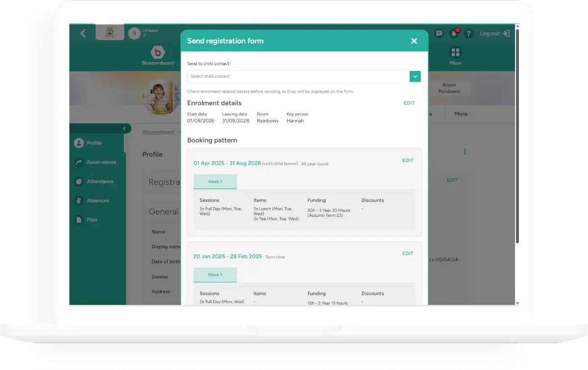Image resolution: width=588 pixels, height=370 pixels.
Task: Go to Attendance in the sidebar
Action: tap(99, 182)
